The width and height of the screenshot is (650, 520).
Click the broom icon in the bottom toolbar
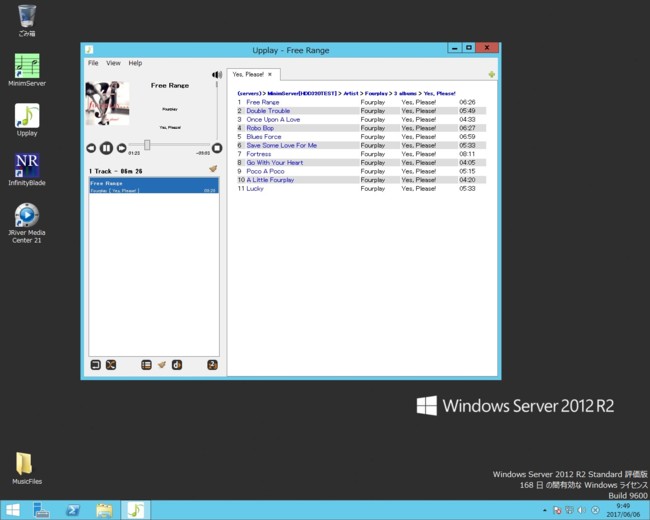point(162,365)
